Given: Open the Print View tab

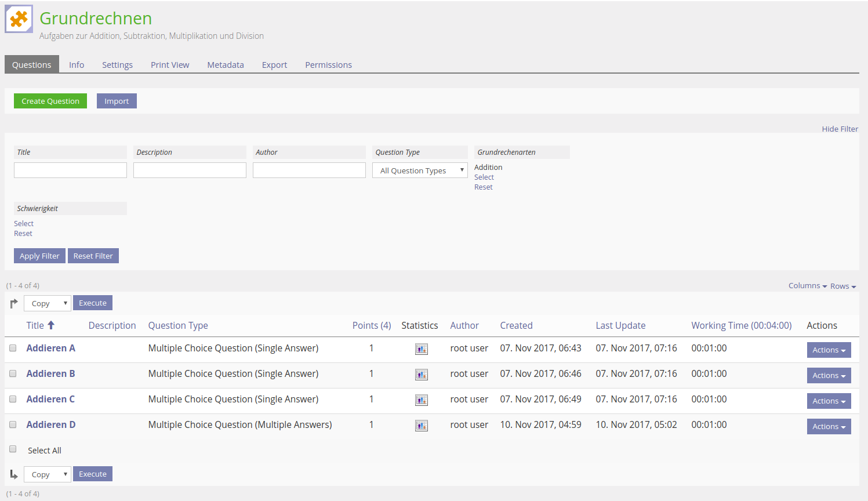Looking at the screenshot, I should pyautogui.click(x=170, y=65).
